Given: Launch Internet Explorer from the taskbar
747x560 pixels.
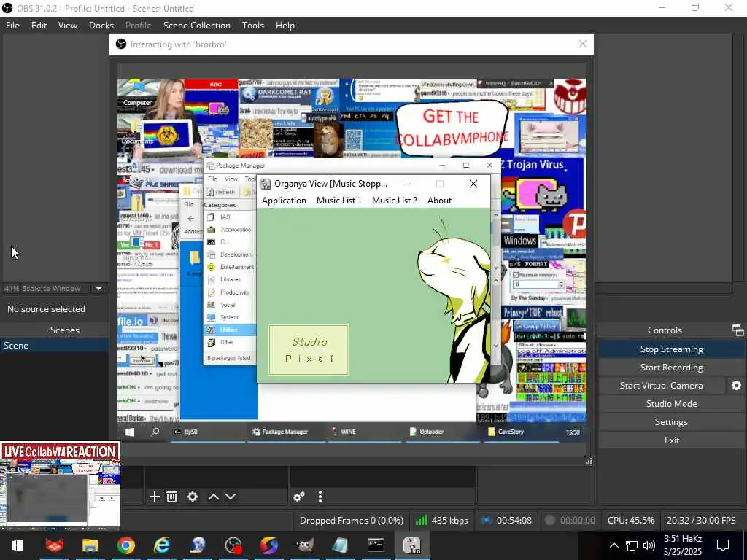Looking at the screenshot, I should [x=161, y=545].
